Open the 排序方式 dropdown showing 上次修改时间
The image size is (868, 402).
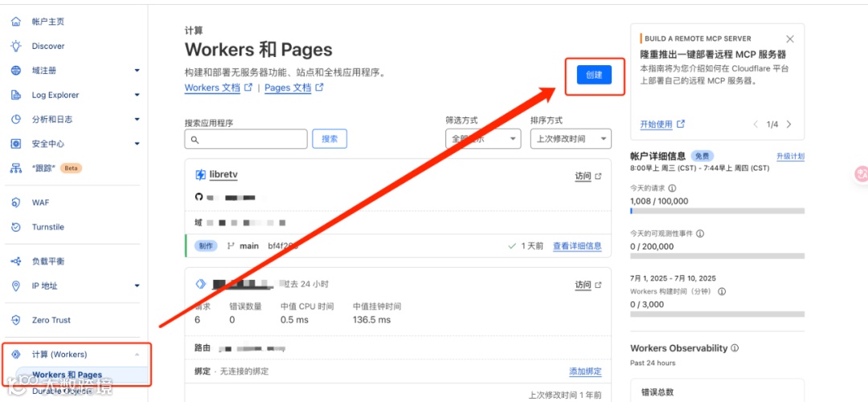click(x=571, y=138)
